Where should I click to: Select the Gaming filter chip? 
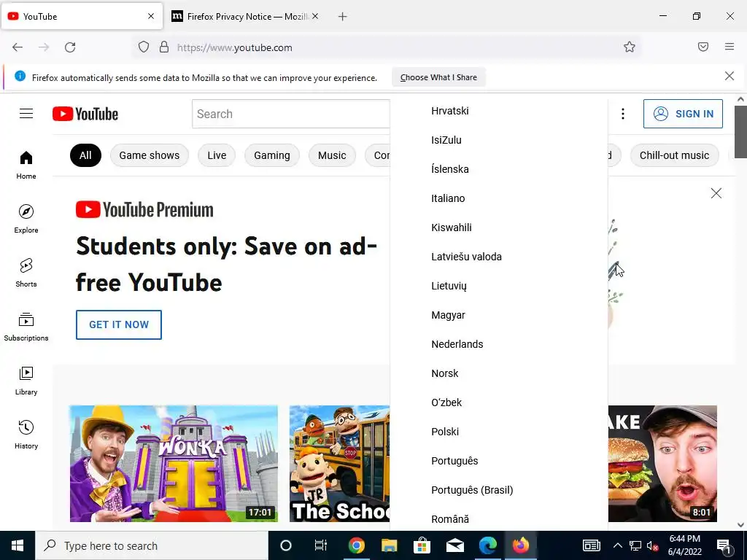point(272,155)
